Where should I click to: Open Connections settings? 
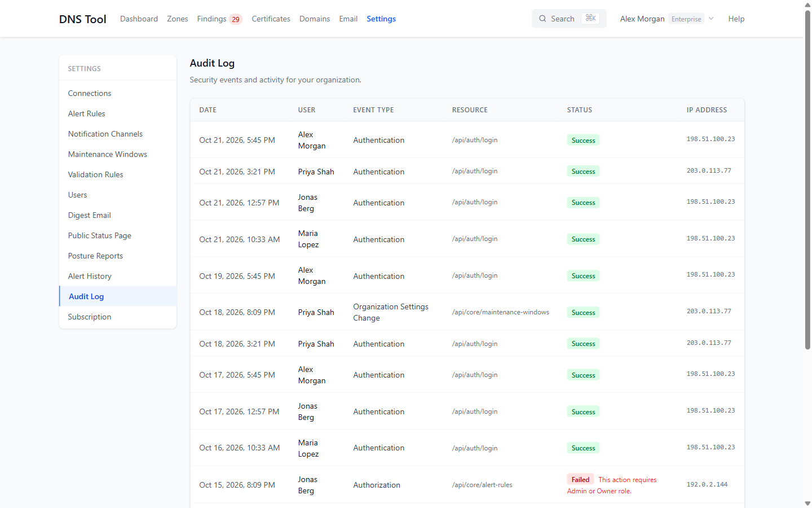pyautogui.click(x=118, y=93)
